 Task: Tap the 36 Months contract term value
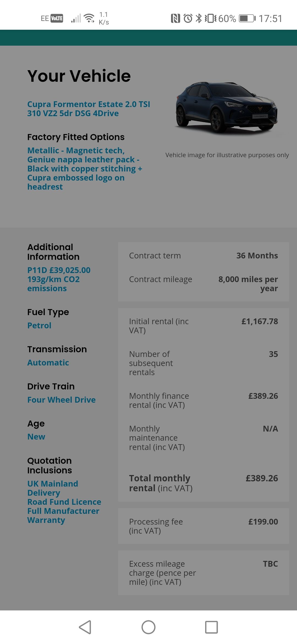257,256
